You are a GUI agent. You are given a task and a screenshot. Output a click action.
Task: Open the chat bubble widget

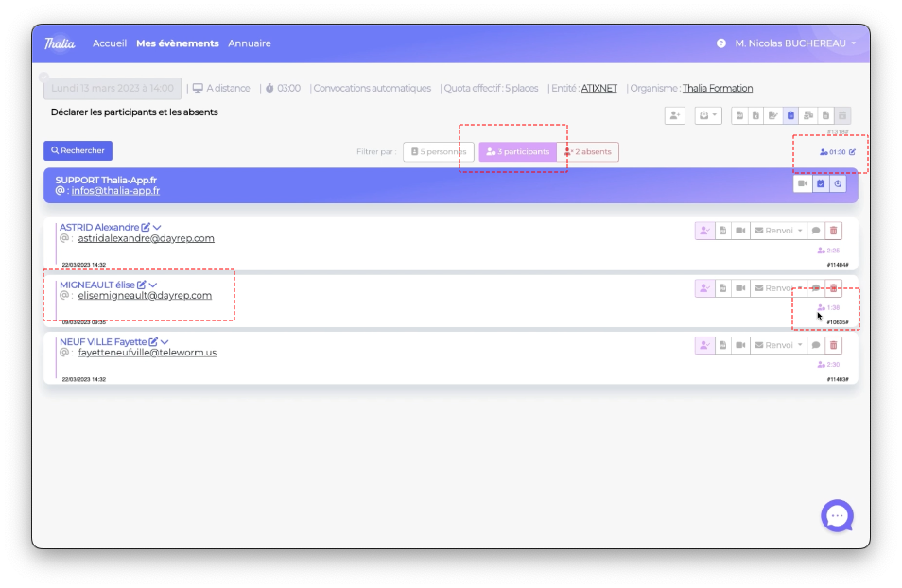coord(837,516)
